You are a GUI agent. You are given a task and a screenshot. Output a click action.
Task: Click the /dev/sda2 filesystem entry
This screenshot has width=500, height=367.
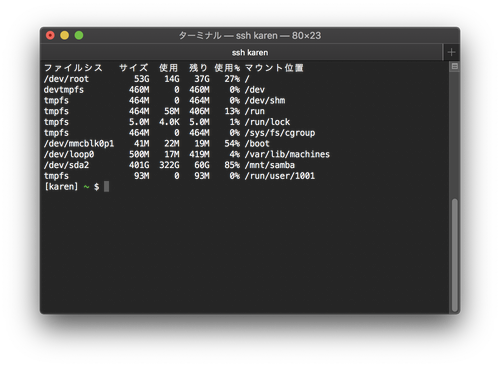pyautogui.click(x=66, y=165)
